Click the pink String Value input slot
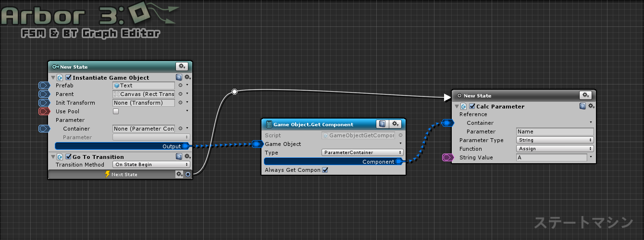 click(x=447, y=157)
